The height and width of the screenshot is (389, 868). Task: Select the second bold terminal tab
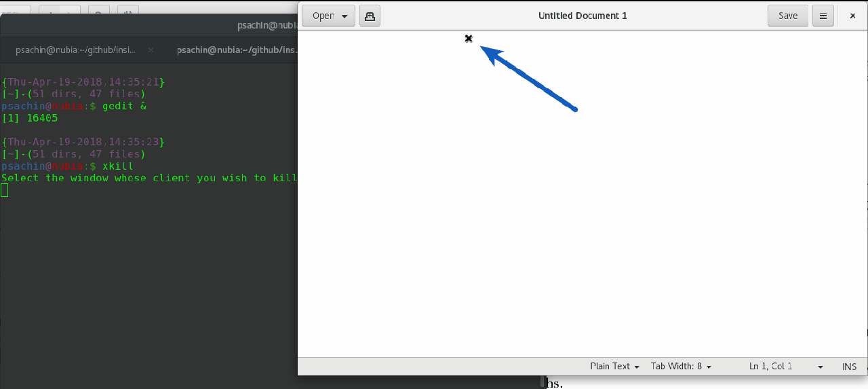[236, 50]
